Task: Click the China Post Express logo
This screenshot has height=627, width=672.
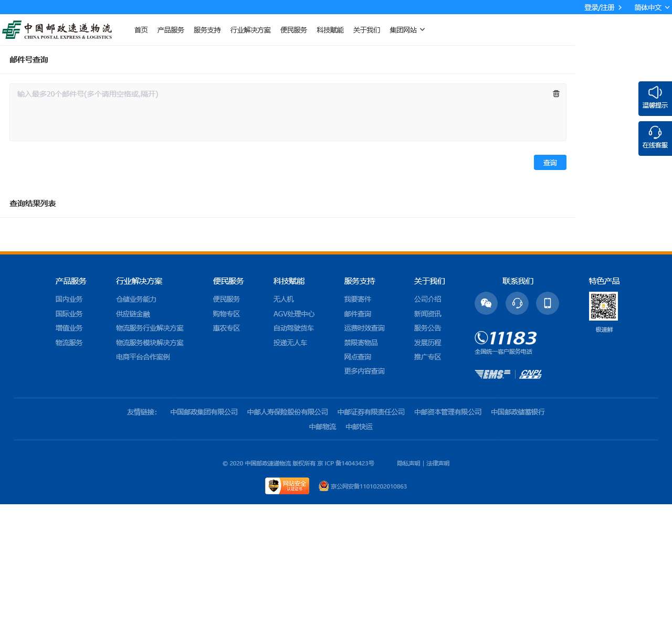Action: (57, 30)
